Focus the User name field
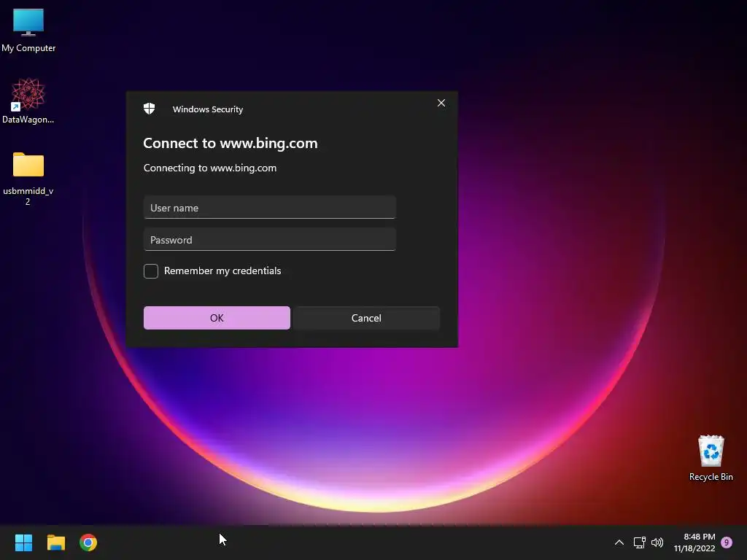Viewport: 747px width, 560px height. tap(270, 207)
